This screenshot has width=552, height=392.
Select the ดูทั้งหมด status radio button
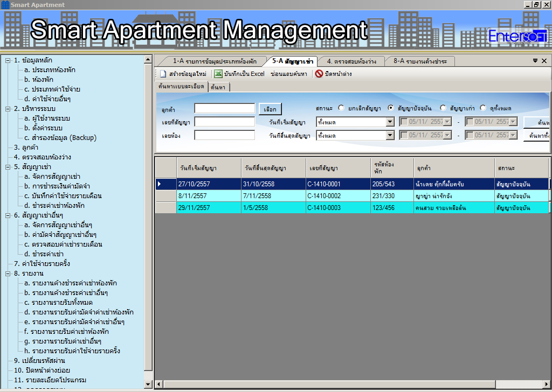coord(483,108)
